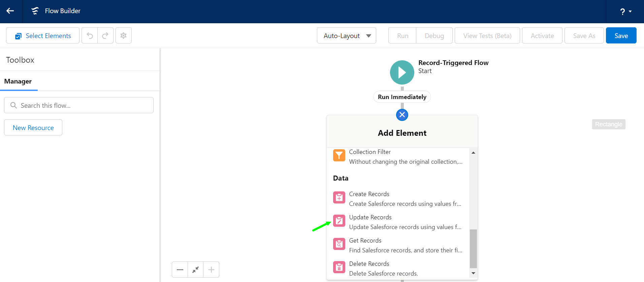Select the Get Records icon
Viewport: 644px width, 282px height.
[339, 244]
